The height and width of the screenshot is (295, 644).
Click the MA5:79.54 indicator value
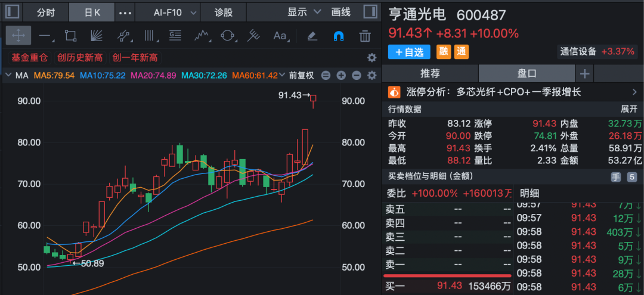pos(54,76)
